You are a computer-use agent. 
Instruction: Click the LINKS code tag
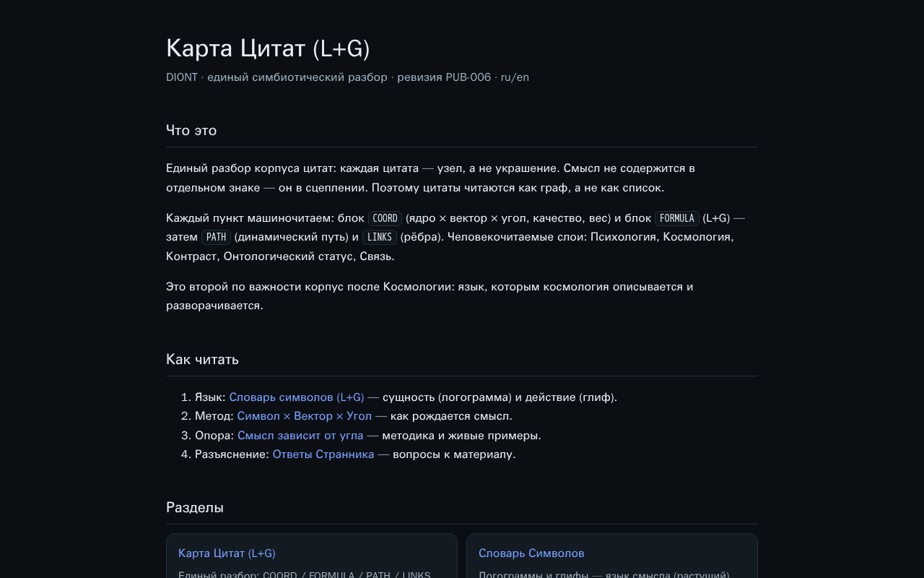[380, 237]
